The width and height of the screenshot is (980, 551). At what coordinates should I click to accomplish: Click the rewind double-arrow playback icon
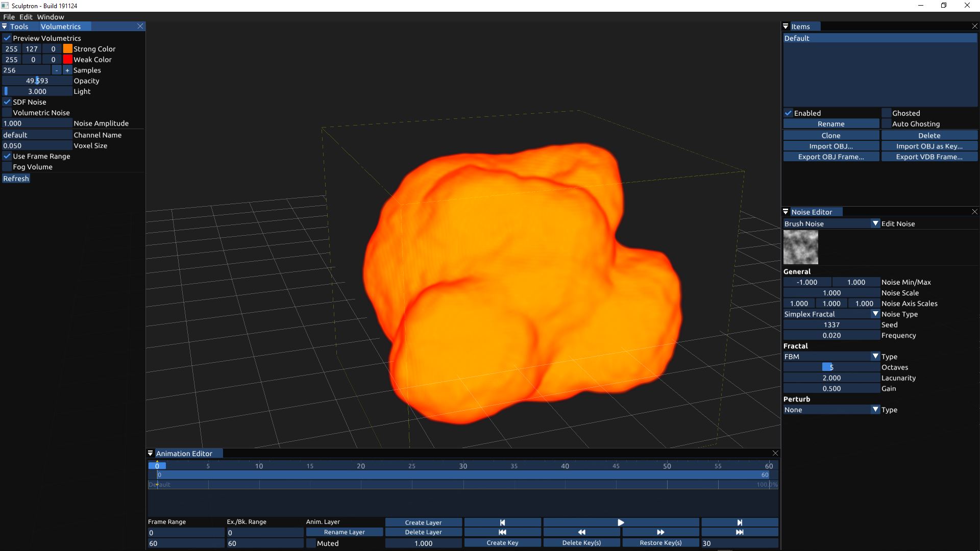coord(581,532)
